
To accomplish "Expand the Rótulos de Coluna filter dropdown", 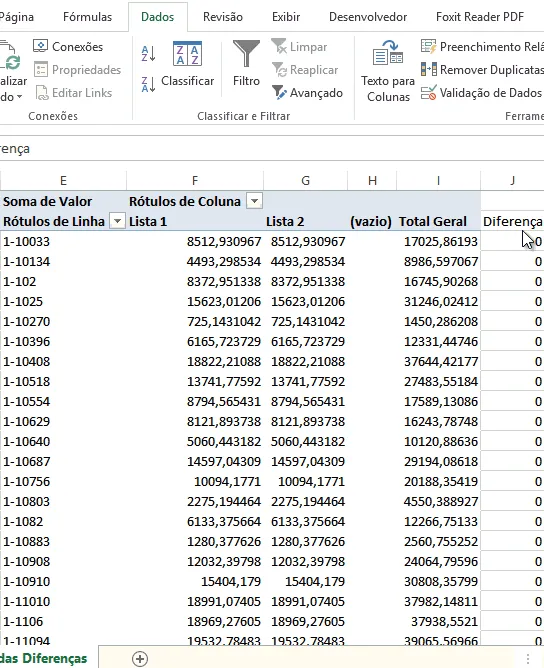I will (254, 201).
